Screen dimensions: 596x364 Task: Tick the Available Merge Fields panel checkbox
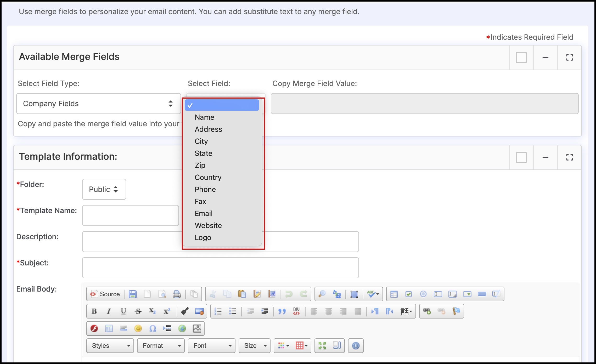point(521,58)
